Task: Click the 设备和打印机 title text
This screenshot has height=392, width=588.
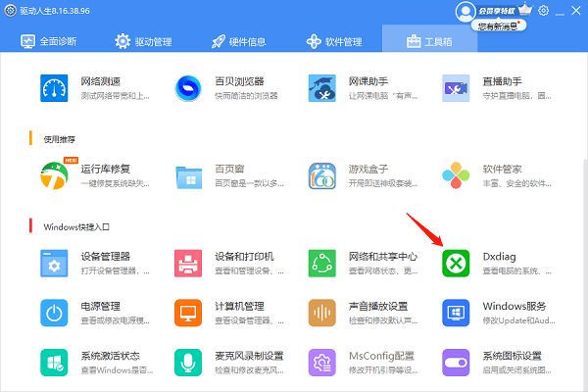Action: tap(244, 257)
